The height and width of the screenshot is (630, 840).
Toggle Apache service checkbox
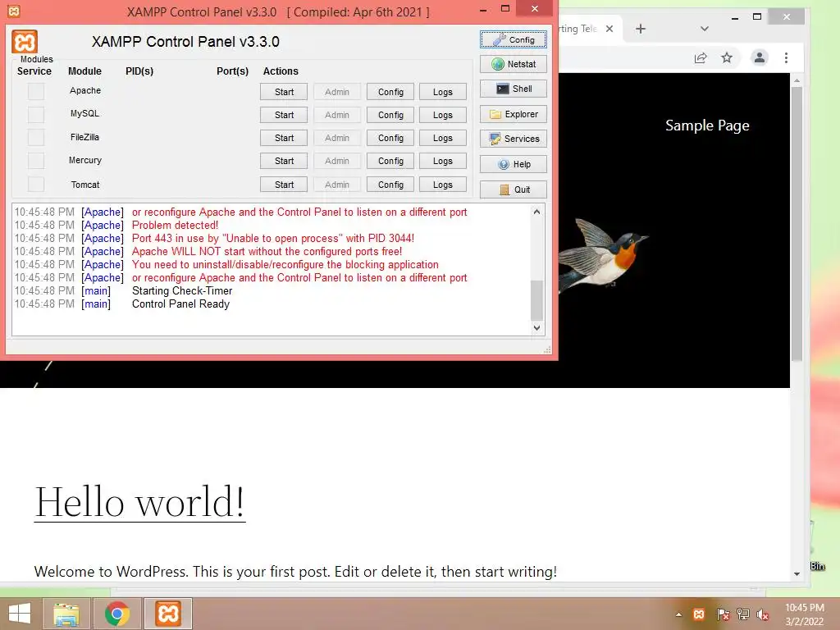(36, 92)
